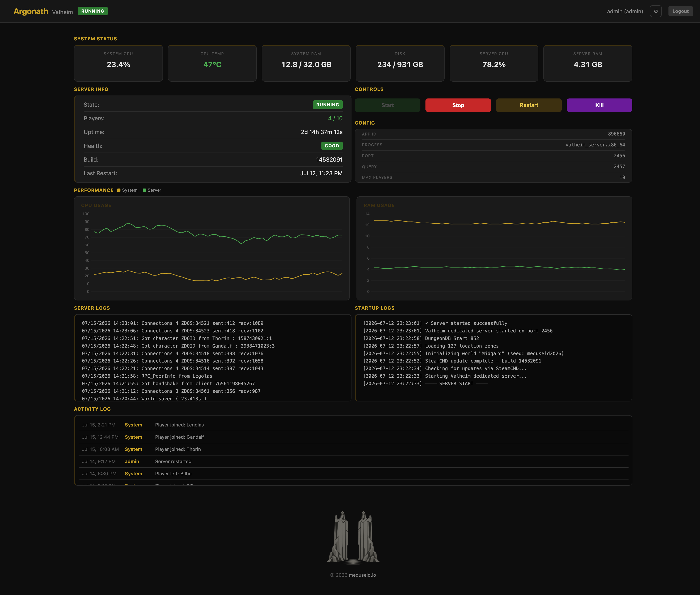Screen dimensions: 700x595
Task: Stop the Valheim server
Action: coord(458,105)
